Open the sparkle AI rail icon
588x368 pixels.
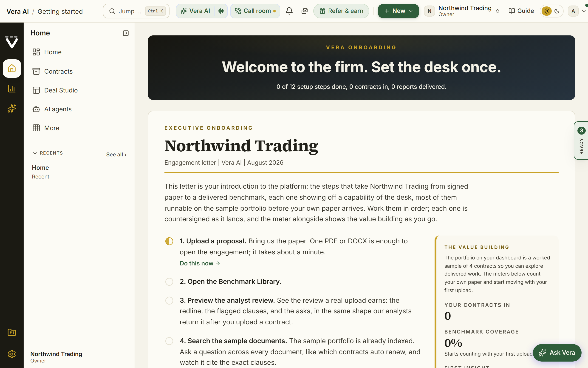tap(12, 109)
